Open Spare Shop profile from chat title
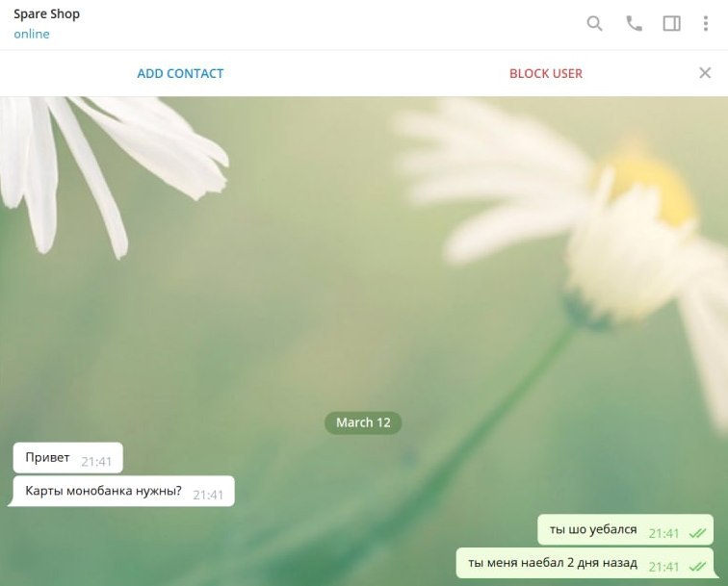Image resolution: width=728 pixels, height=586 pixels. pos(46,14)
